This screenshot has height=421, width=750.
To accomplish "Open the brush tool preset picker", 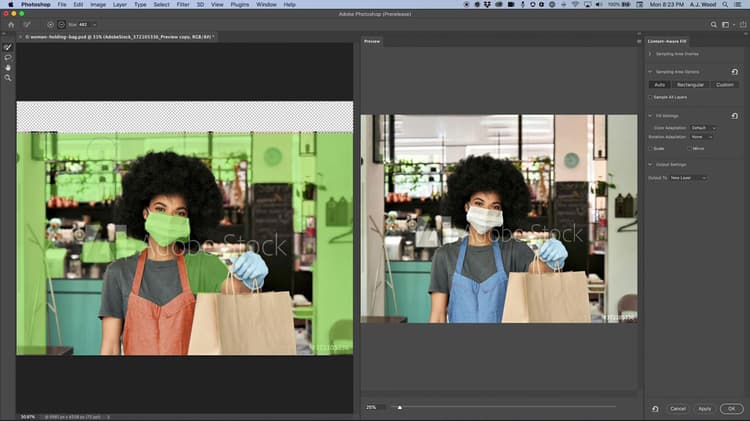I will (x=27, y=24).
